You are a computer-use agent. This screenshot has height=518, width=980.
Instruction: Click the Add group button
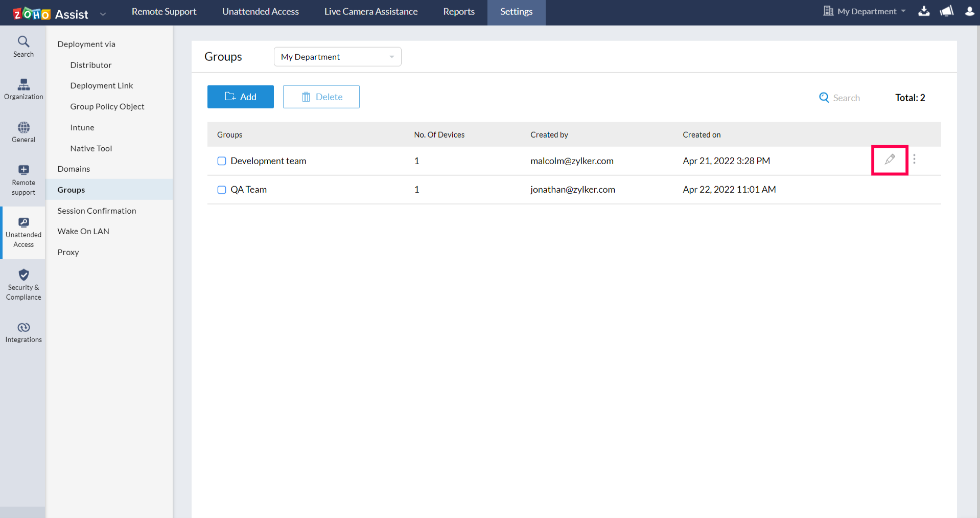coord(240,97)
